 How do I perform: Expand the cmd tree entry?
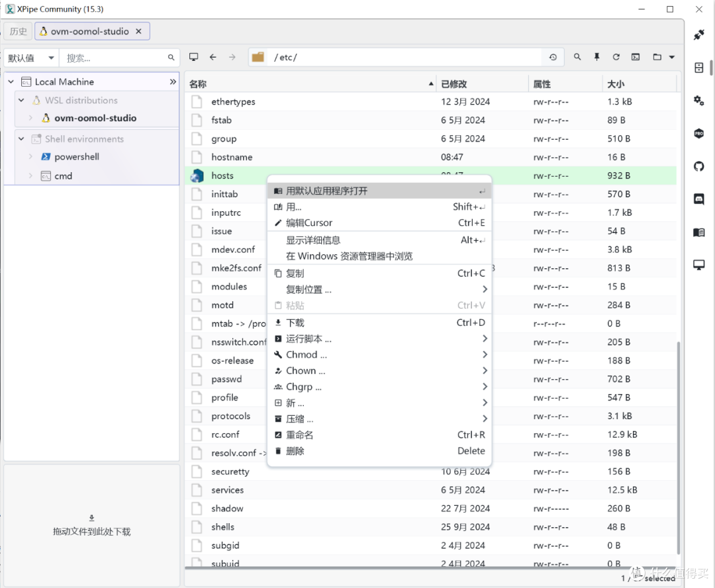[30, 176]
